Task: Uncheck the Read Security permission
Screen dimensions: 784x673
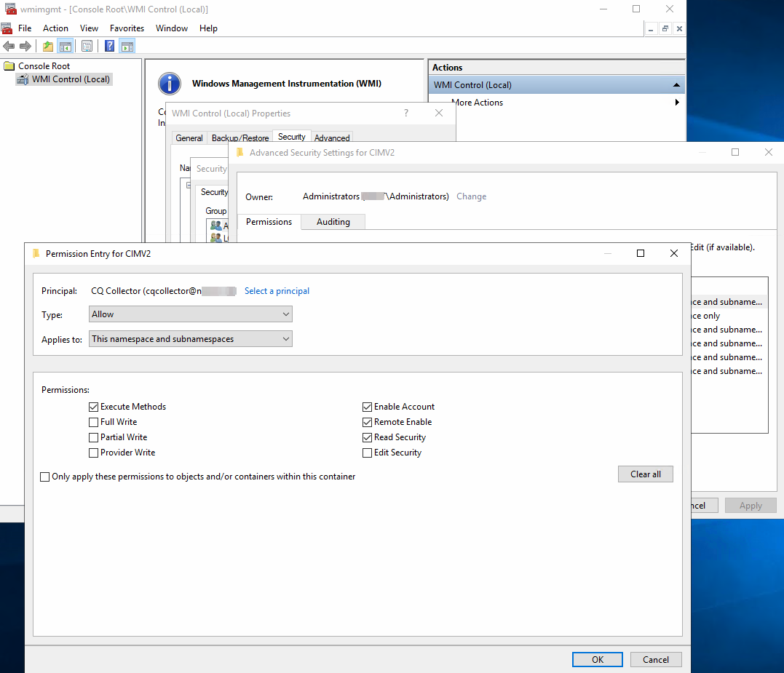Action: 367,438
